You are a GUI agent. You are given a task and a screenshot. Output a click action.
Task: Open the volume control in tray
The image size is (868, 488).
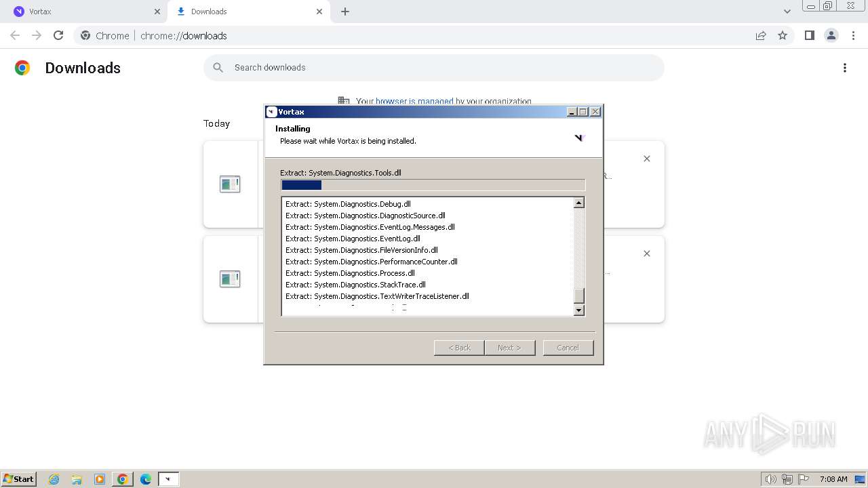771,479
